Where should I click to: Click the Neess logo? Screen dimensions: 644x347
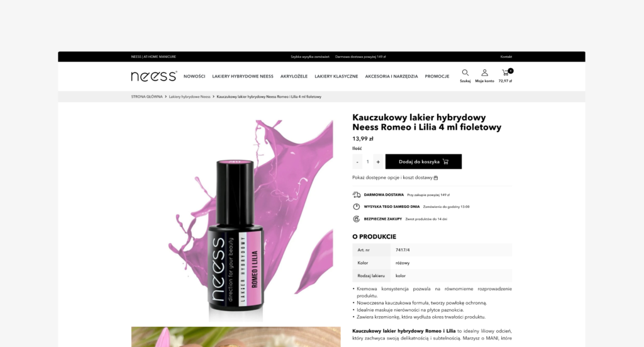click(x=154, y=76)
